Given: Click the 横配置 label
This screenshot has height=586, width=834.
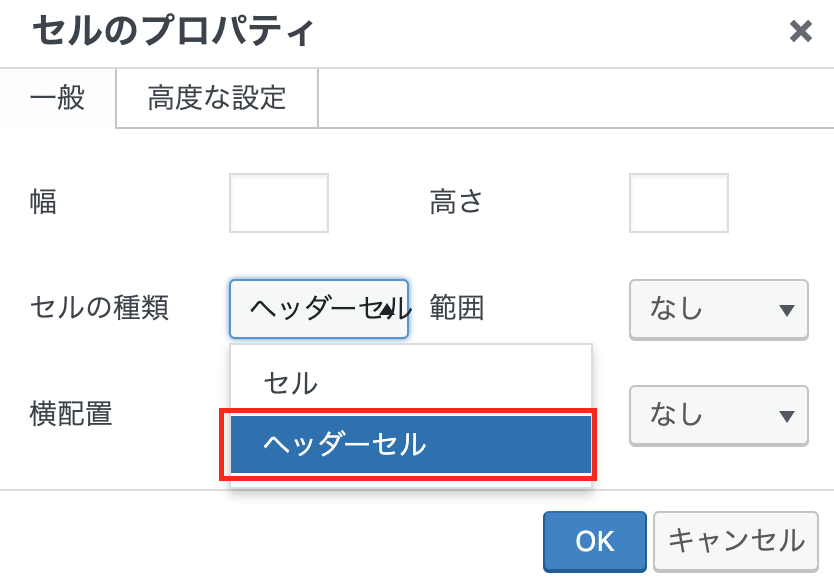Looking at the screenshot, I should point(71,414).
